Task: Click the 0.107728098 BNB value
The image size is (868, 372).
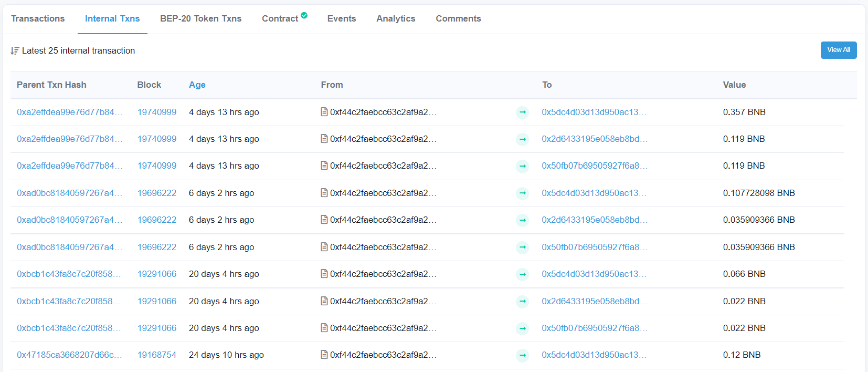Action: tap(759, 193)
